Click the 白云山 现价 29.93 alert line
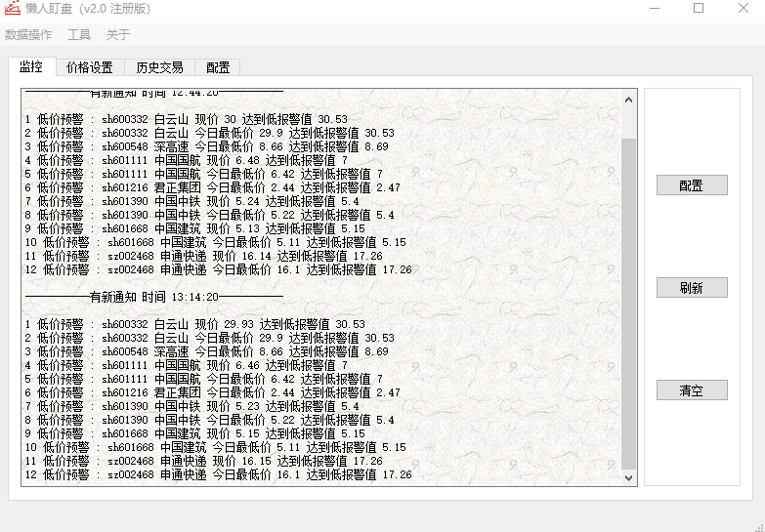 point(195,324)
